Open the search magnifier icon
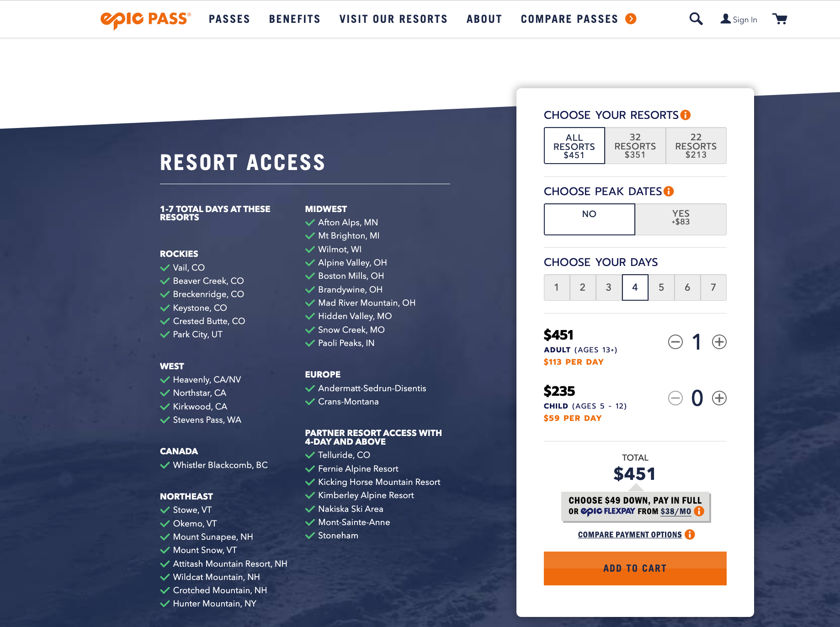Image resolution: width=840 pixels, height=627 pixels. 696,19
